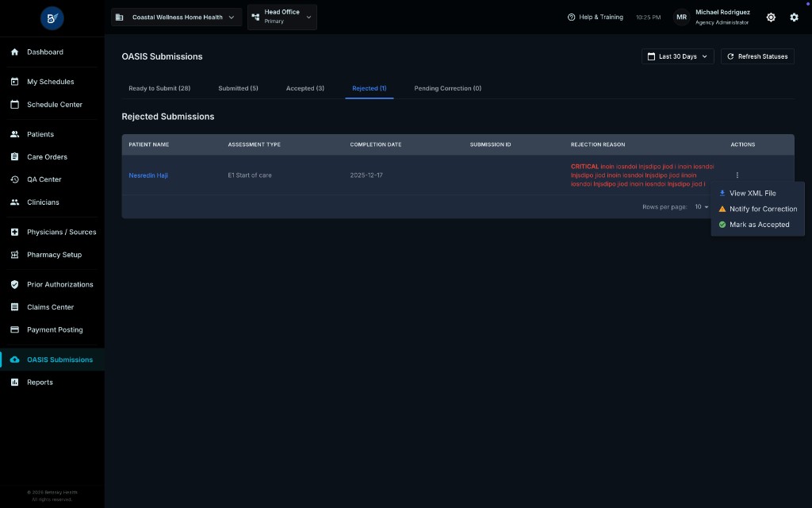Click the 10:25 PM clock text

(x=649, y=17)
